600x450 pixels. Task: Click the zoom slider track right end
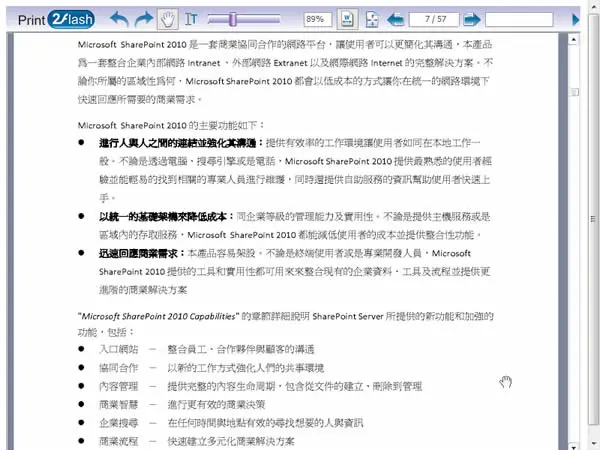277,19
